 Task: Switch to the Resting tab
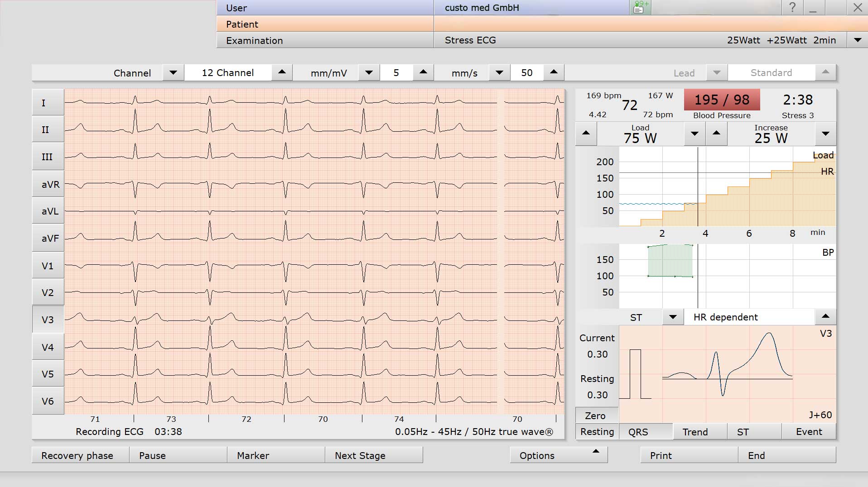point(597,432)
